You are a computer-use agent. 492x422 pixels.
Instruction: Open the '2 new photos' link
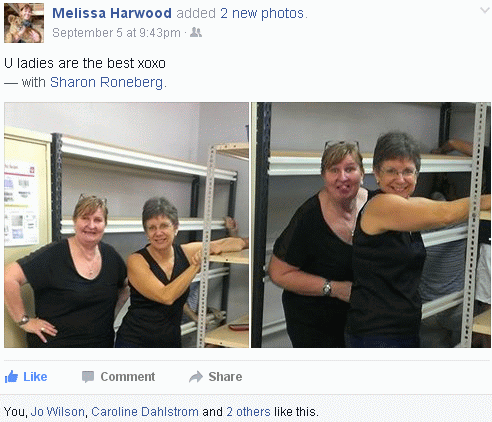point(262,13)
